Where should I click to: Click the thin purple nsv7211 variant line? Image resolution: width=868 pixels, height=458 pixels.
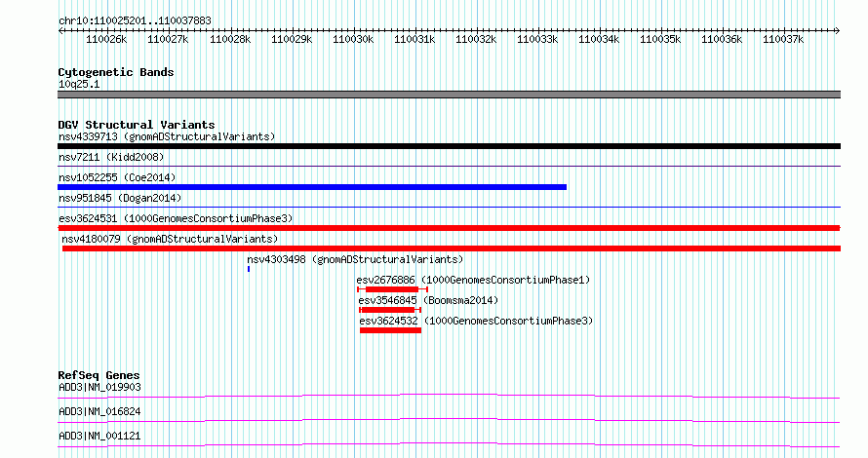click(449, 166)
